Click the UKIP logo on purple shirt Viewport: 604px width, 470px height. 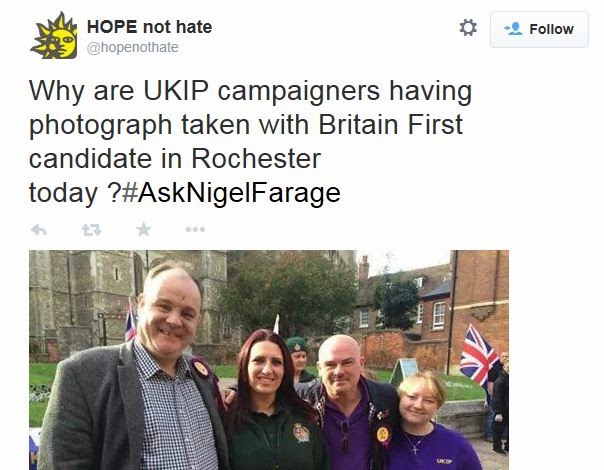click(x=445, y=461)
